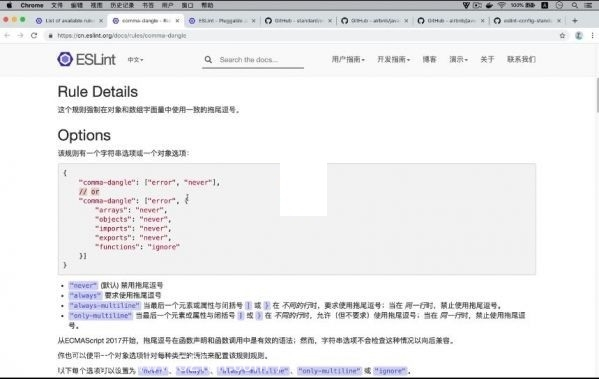Go back to the previous page
Viewport: 599px width, 379px height.
(x=7, y=36)
